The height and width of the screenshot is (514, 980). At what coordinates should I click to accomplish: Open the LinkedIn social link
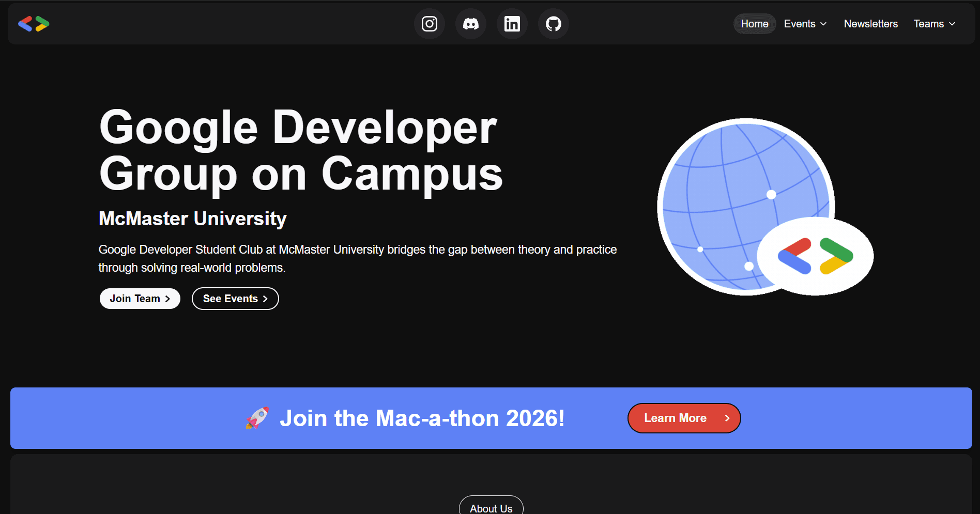coord(512,24)
